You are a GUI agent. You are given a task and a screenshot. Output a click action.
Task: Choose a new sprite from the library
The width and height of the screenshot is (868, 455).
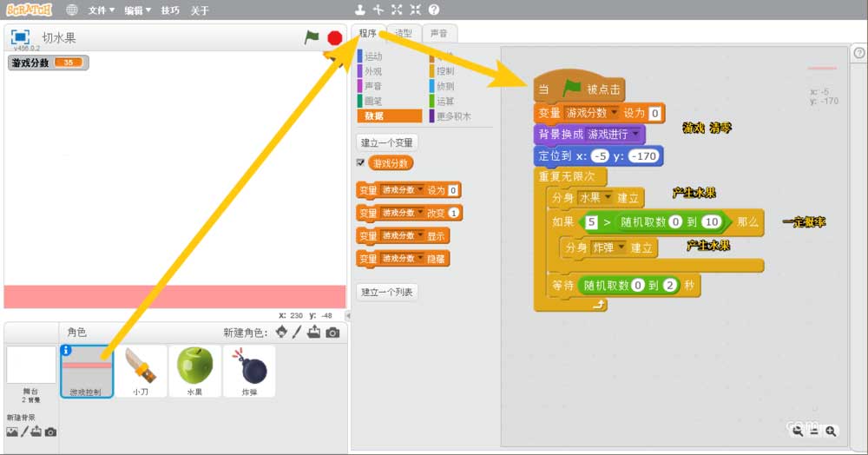coord(282,332)
